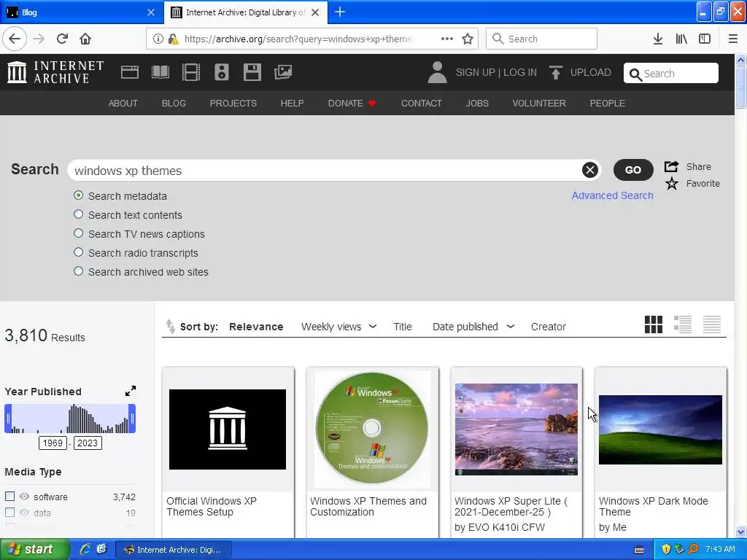Viewport: 747px width, 560px height.
Task: Open the VOLUNTEER menu item
Action: click(x=539, y=104)
